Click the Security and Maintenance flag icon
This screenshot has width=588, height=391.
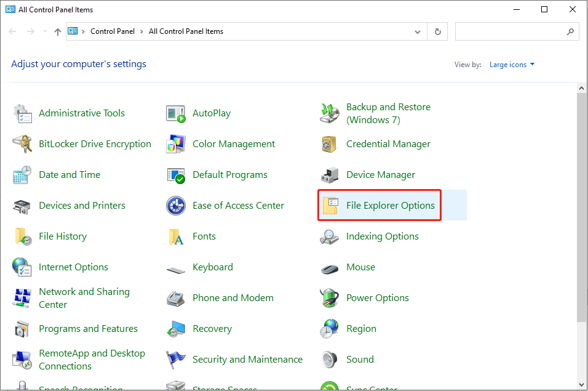[x=176, y=360]
